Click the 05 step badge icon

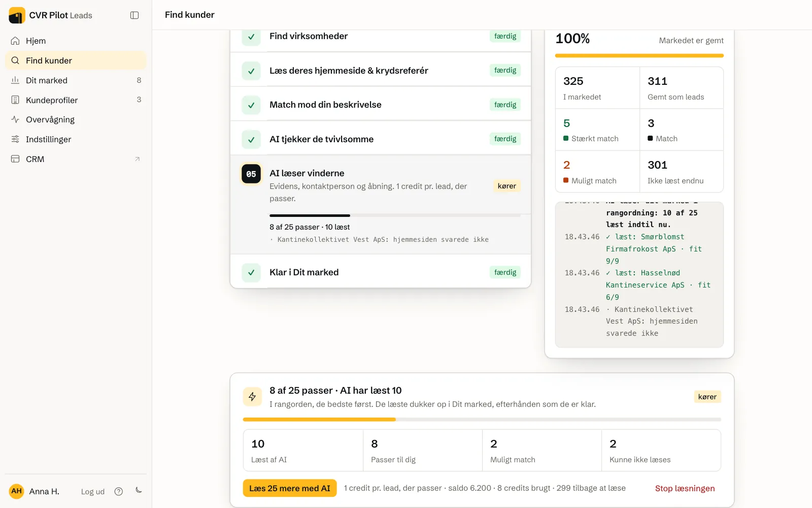(251, 174)
